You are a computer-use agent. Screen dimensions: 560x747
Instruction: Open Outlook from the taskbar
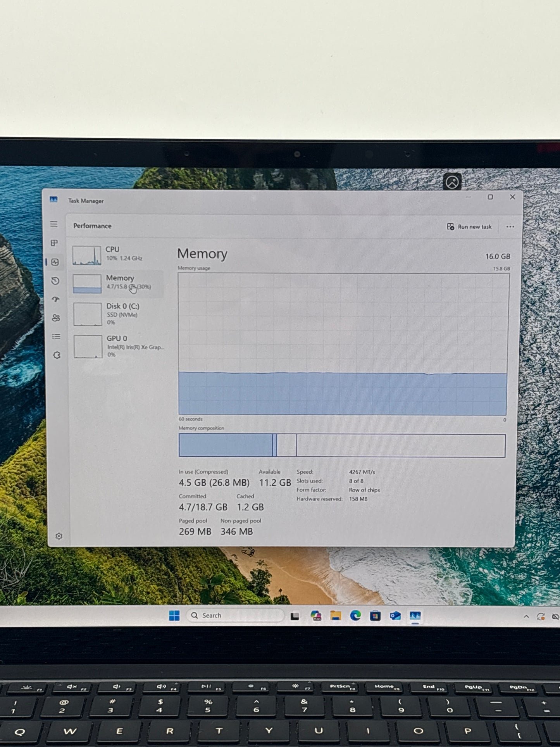pyautogui.click(x=395, y=616)
